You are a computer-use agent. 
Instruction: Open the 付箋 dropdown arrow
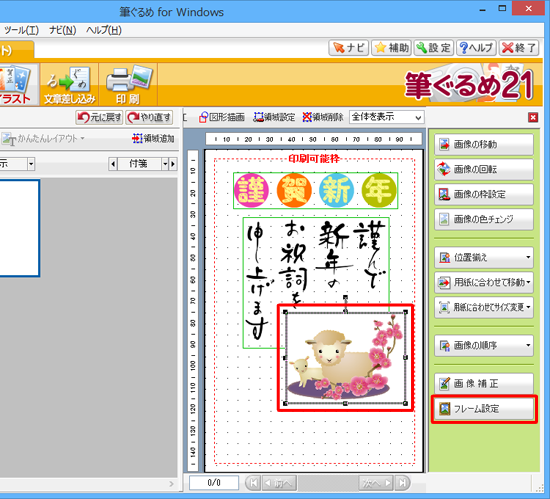click(x=165, y=164)
